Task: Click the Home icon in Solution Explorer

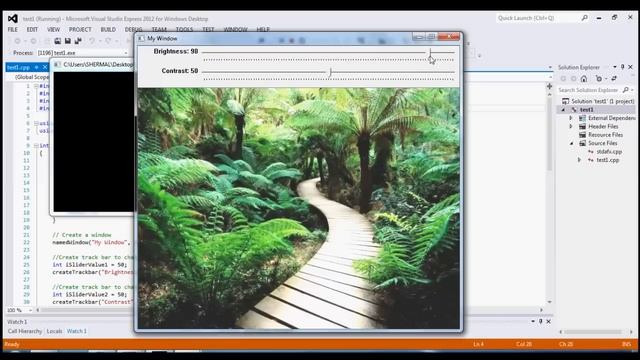Action: (584, 78)
